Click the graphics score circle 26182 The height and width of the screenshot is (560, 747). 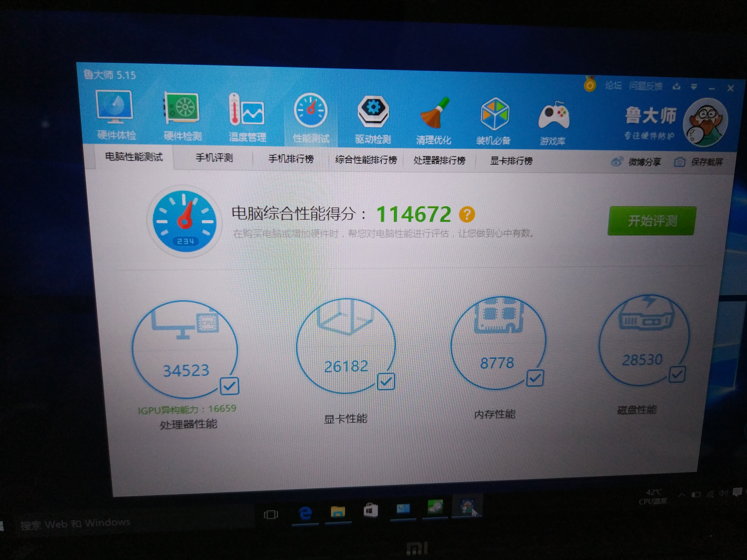click(346, 346)
